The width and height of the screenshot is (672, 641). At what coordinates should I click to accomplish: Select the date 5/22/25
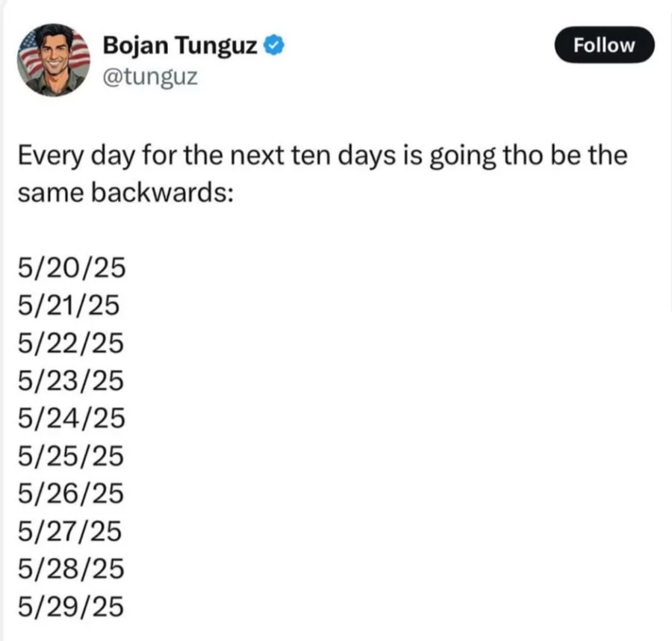click(x=72, y=343)
